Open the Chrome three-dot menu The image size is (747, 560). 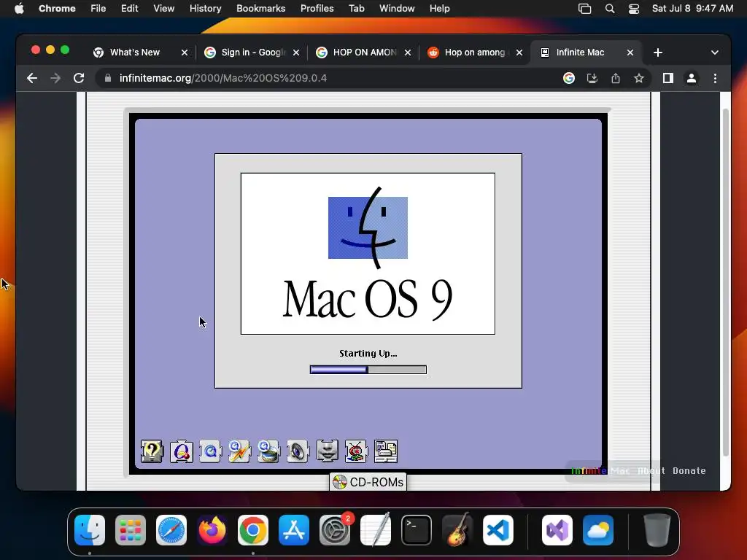715,78
